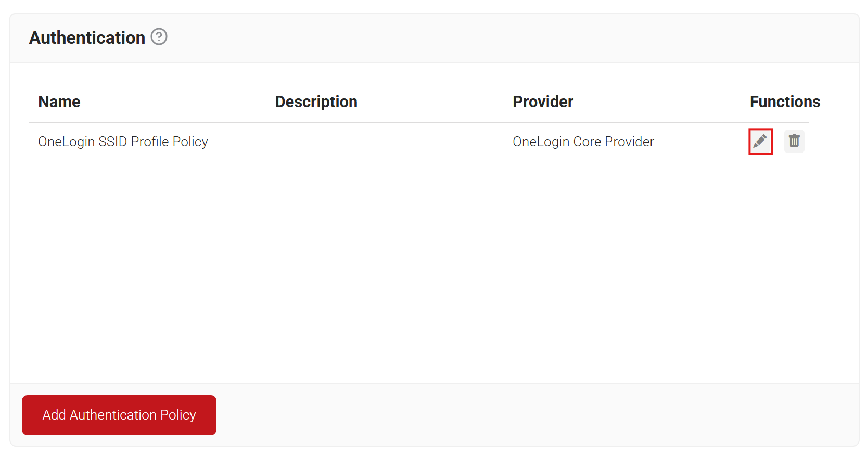Select the OneLogin SSID Profile Policy name

pos(123,142)
